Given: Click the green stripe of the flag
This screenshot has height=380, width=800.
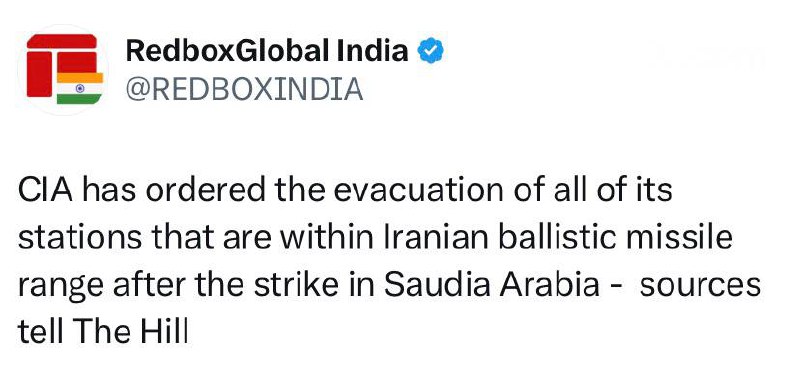Looking at the screenshot, I should click(x=80, y=99).
